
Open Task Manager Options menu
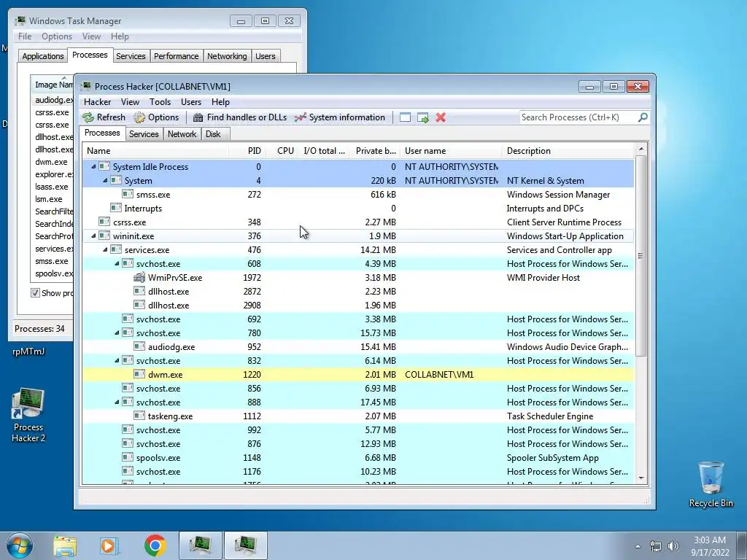[57, 36]
